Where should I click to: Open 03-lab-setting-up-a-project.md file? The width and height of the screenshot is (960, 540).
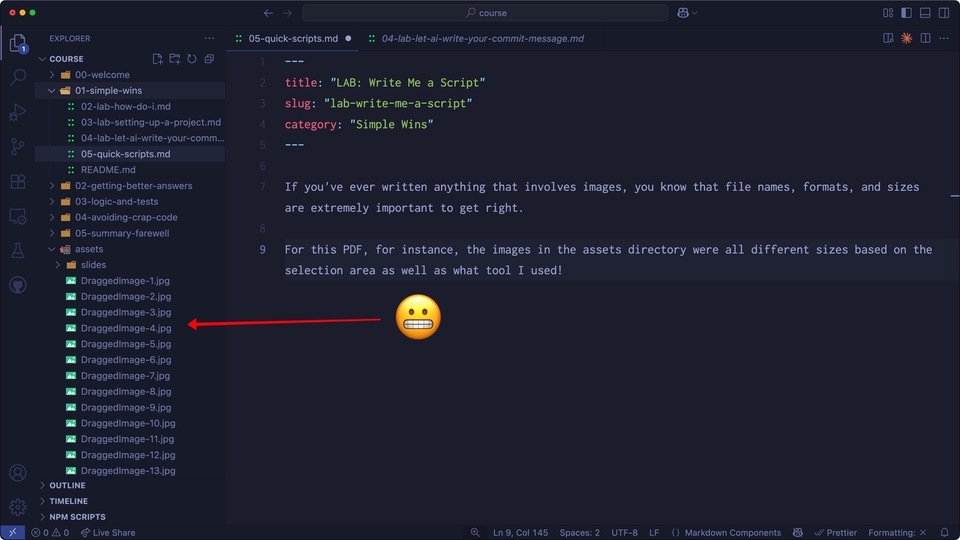click(x=130, y=122)
